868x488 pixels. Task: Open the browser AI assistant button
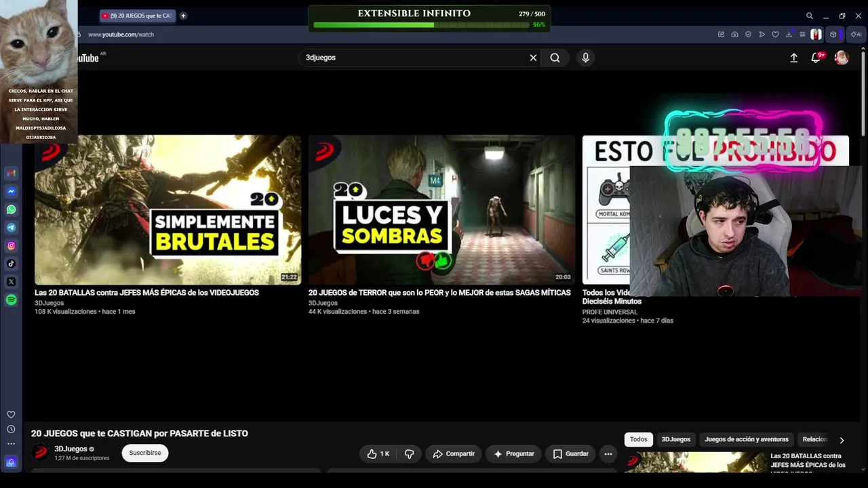click(x=856, y=35)
